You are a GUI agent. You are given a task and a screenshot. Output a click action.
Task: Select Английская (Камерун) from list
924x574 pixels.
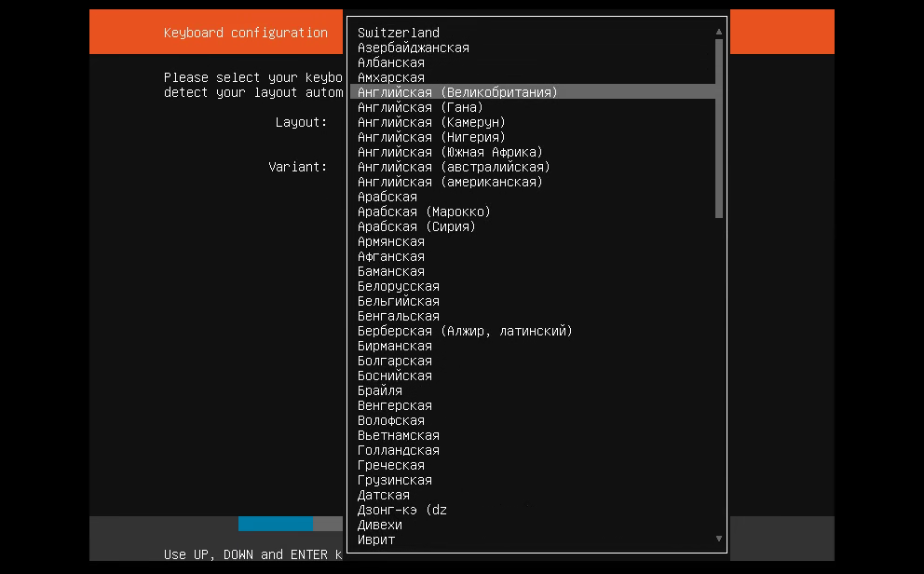[x=431, y=122]
